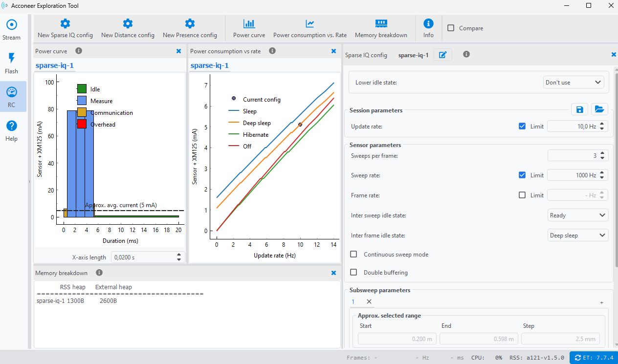The image size is (618, 364).
Task: Open the Memory breakdown view
Action: tap(381, 28)
